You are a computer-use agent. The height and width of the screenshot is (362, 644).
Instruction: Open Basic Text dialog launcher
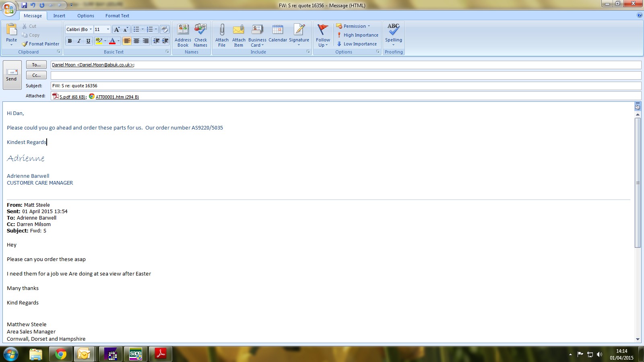(167, 52)
